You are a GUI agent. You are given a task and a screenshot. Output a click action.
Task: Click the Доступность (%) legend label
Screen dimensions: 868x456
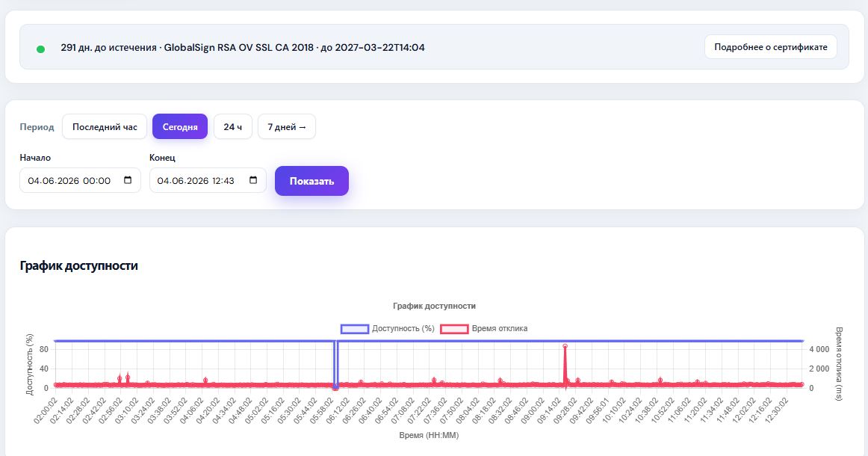click(403, 329)
